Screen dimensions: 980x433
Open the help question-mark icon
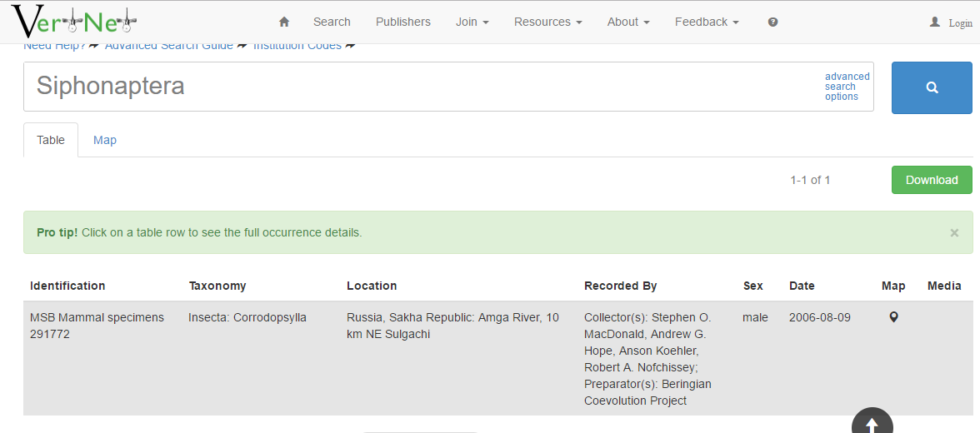point(772,22)
